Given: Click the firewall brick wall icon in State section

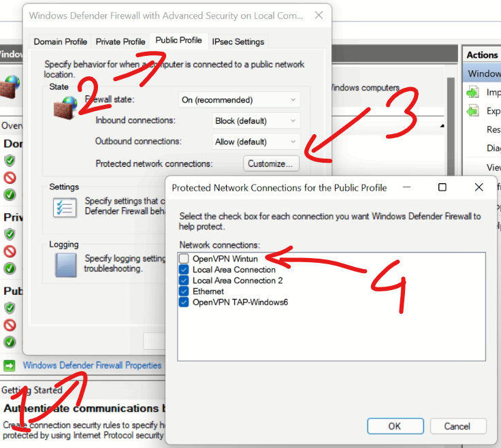Looking at the screenshot, I should [x=65, y=108].
